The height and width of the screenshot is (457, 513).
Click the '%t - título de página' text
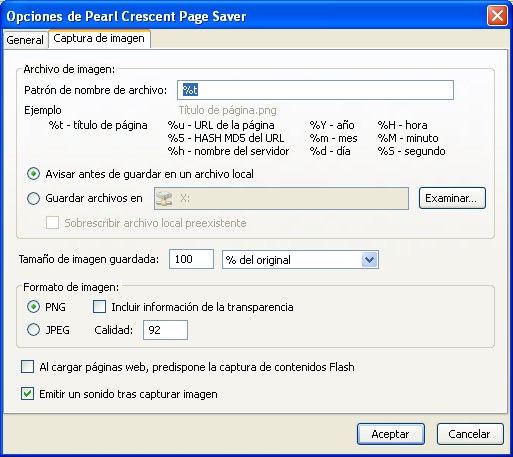(98, 125)
